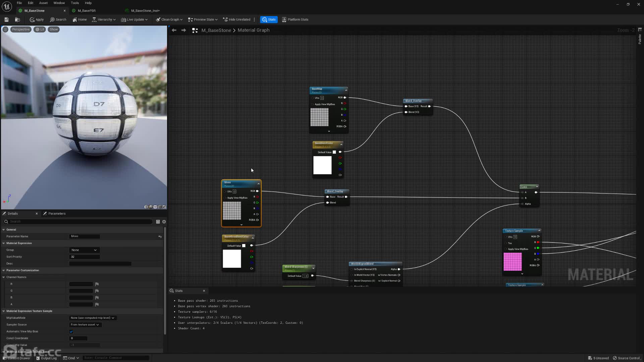
Task: Navigate forward in graph history
Action: pos(183,30)
